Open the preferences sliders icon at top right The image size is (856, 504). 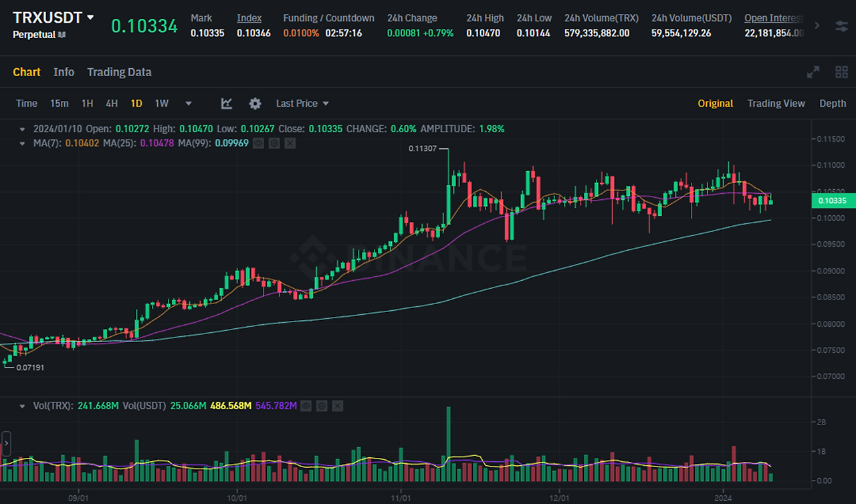pos(841,25)
